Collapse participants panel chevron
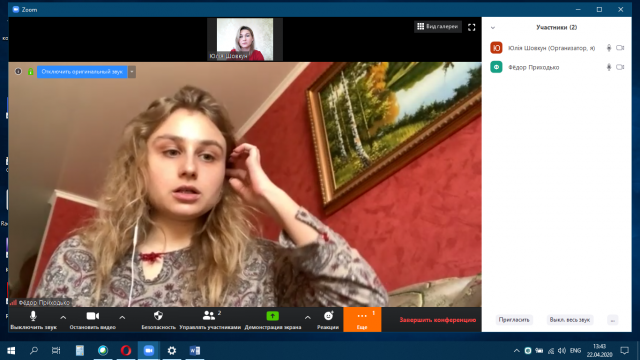Viewport: 640px width, 360px height. pos(493,28)
